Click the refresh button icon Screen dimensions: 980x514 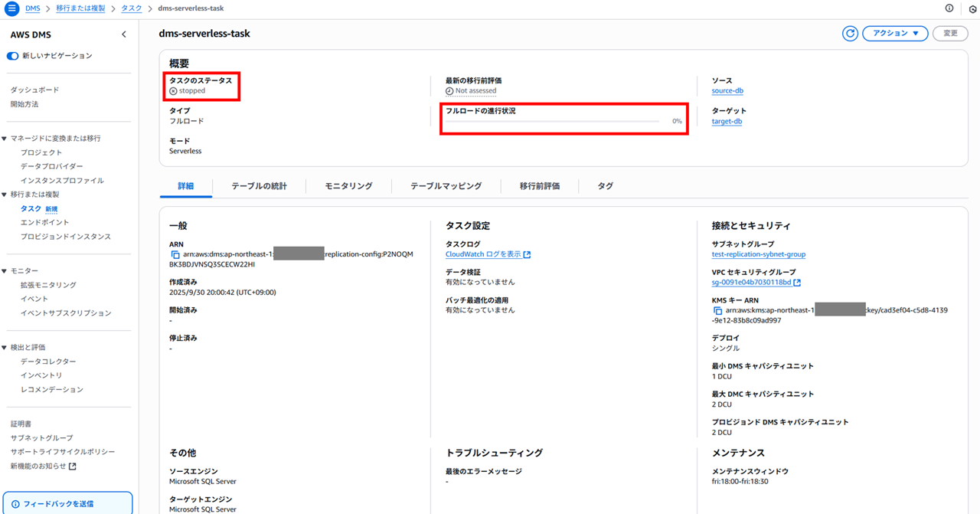850,34
